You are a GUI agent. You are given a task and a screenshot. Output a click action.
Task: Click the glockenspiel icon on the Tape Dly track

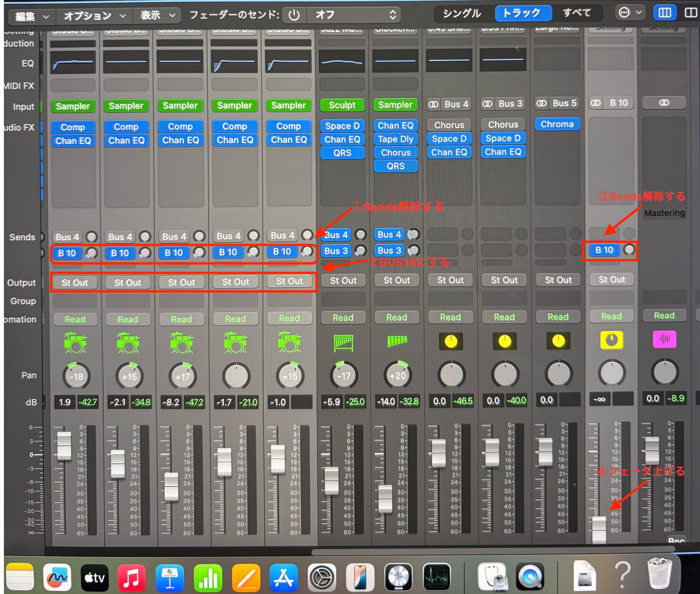(397, 340)
